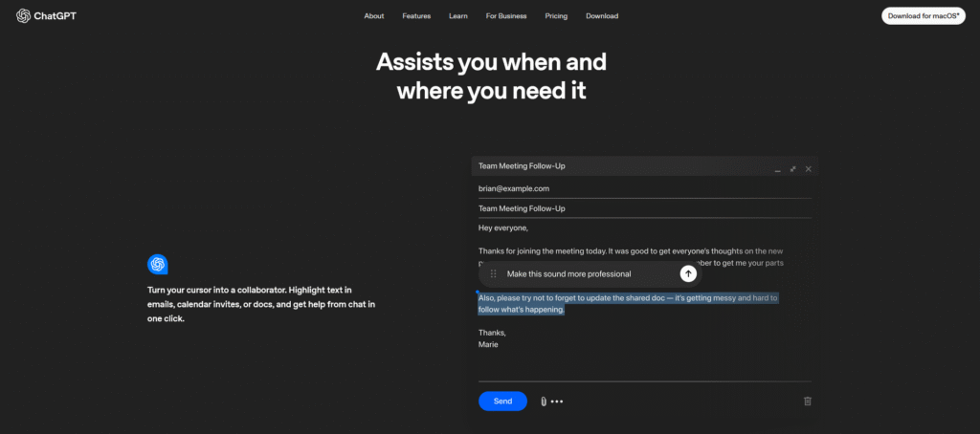Close the email compose window
This screenshot has height=434, width=980.
(x=808, y=168)
